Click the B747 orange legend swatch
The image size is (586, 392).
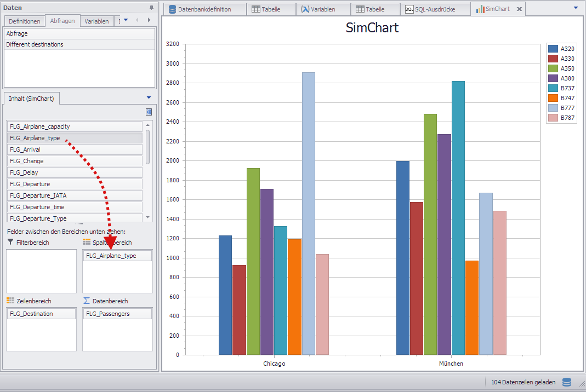(x=553, y=98)
